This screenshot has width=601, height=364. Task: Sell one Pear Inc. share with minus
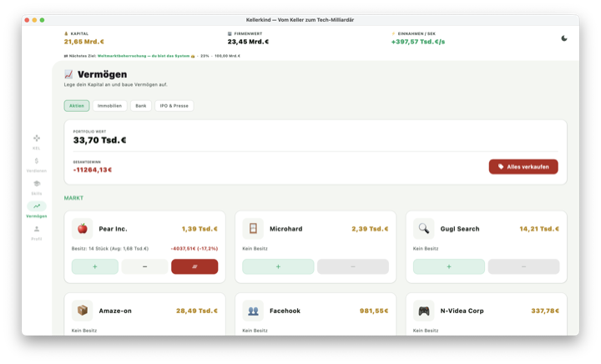[x=144, y=266]
